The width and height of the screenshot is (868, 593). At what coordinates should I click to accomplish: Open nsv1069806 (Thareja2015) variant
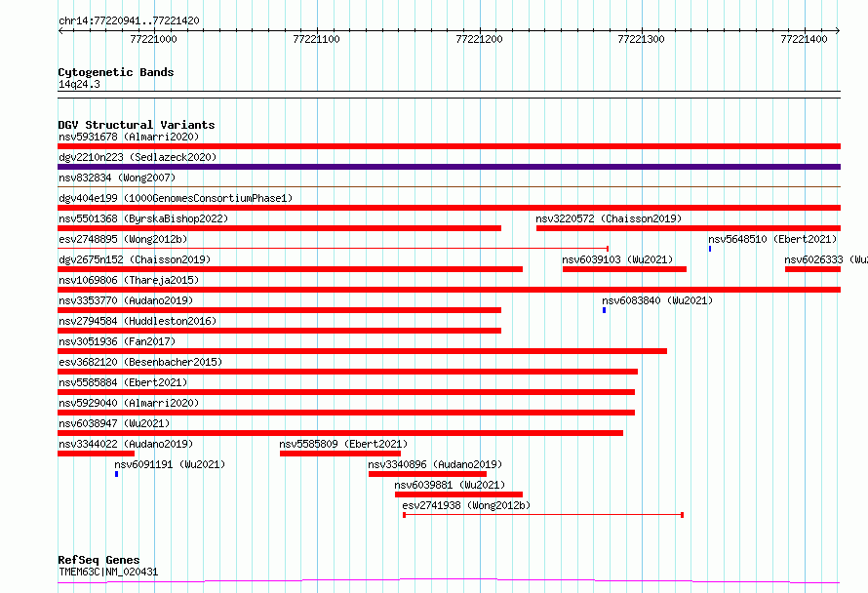point(129,280)
